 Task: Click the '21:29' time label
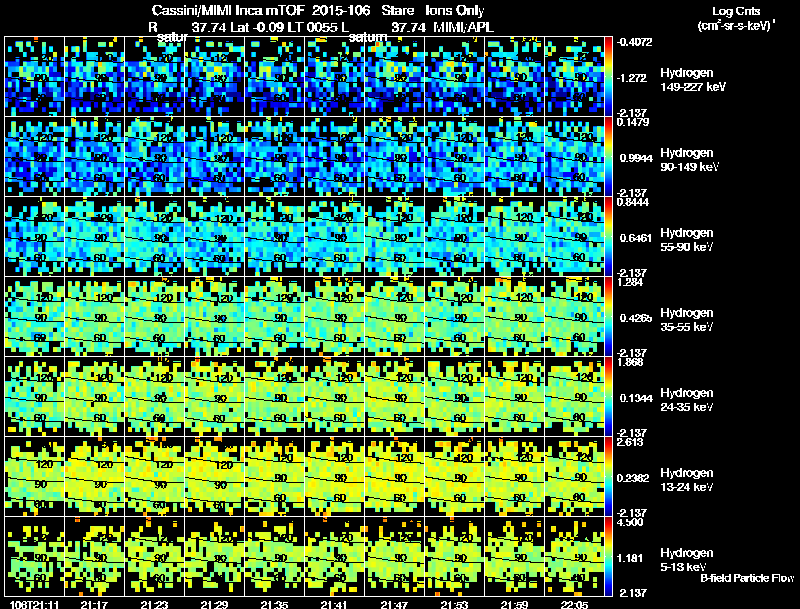214,605
